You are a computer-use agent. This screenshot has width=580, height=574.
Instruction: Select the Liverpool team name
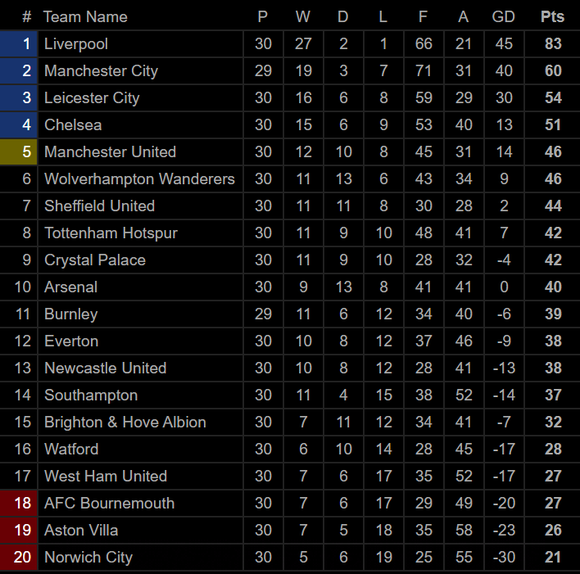click(76, 44)
